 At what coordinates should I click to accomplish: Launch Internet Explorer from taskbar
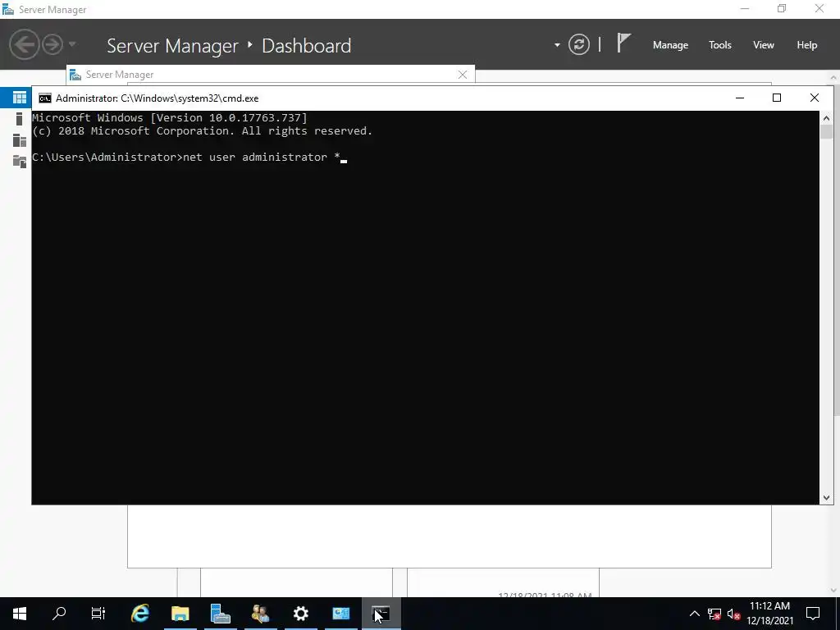[140, 614]
